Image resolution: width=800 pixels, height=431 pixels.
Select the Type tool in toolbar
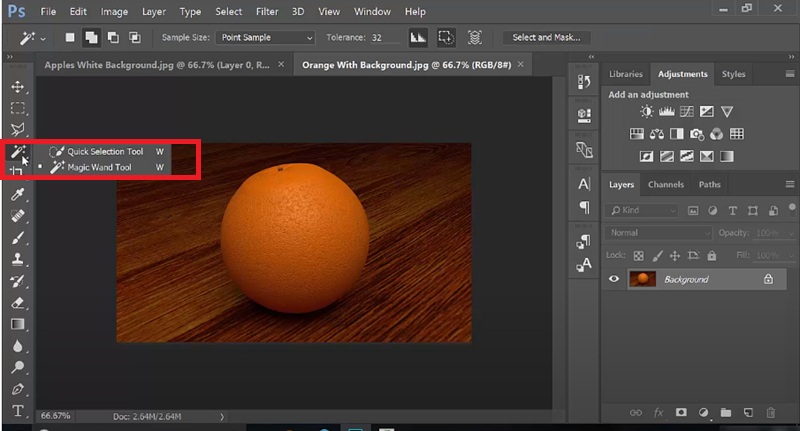point(17,411)
